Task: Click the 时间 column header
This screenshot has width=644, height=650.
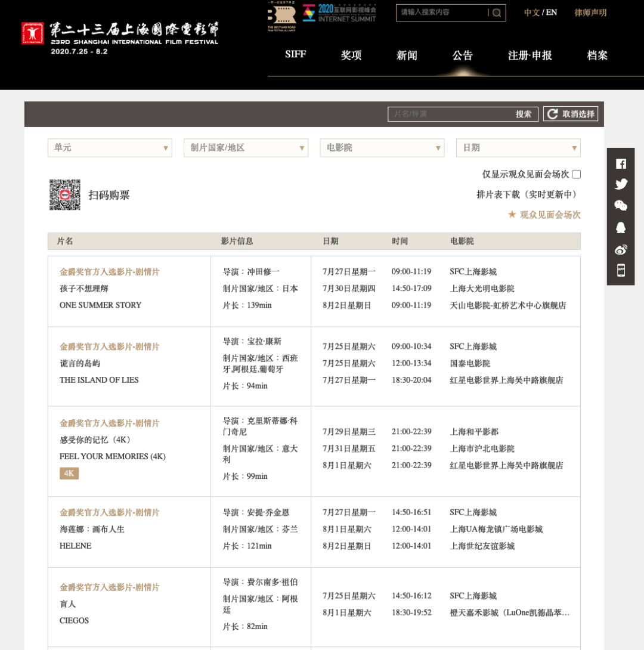Action: pyautogui.click(x=400, y=242)
